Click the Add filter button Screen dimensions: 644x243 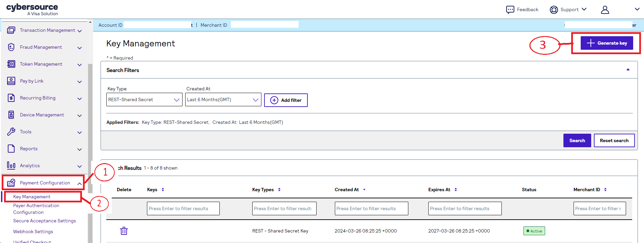pos(286,100)
